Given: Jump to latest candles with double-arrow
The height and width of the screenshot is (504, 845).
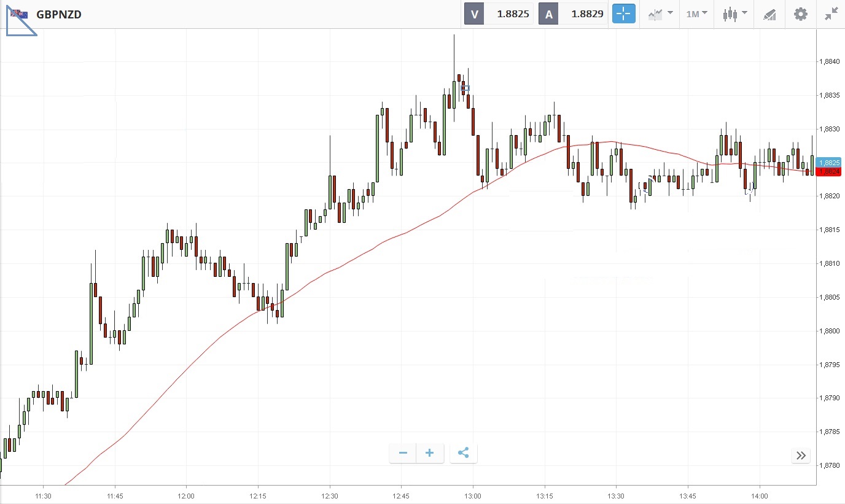Looking at the screenshot, I should [801, 456].
